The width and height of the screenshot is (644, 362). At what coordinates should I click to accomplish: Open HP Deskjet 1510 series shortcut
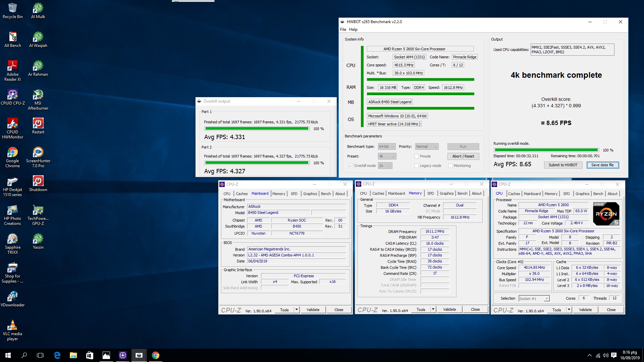point(12,186)
